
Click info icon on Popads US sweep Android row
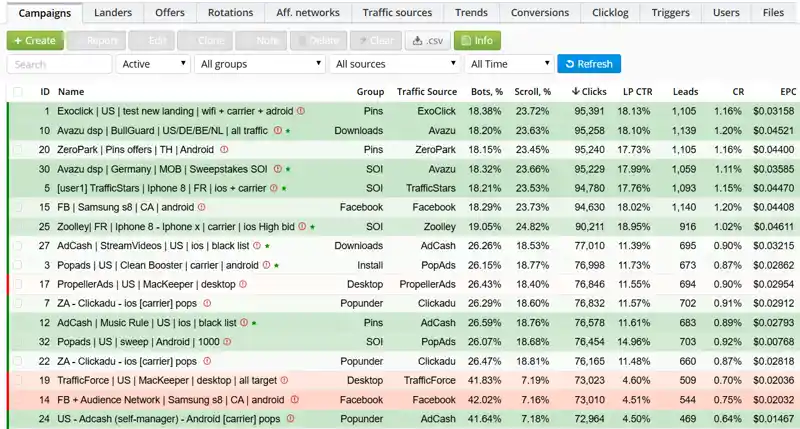pyautogui.click(x=227, y=342)
